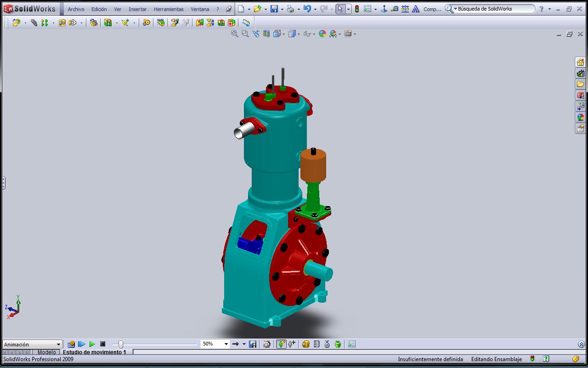
Task: Click the Interference Detection icon
Action: [199, 23]
